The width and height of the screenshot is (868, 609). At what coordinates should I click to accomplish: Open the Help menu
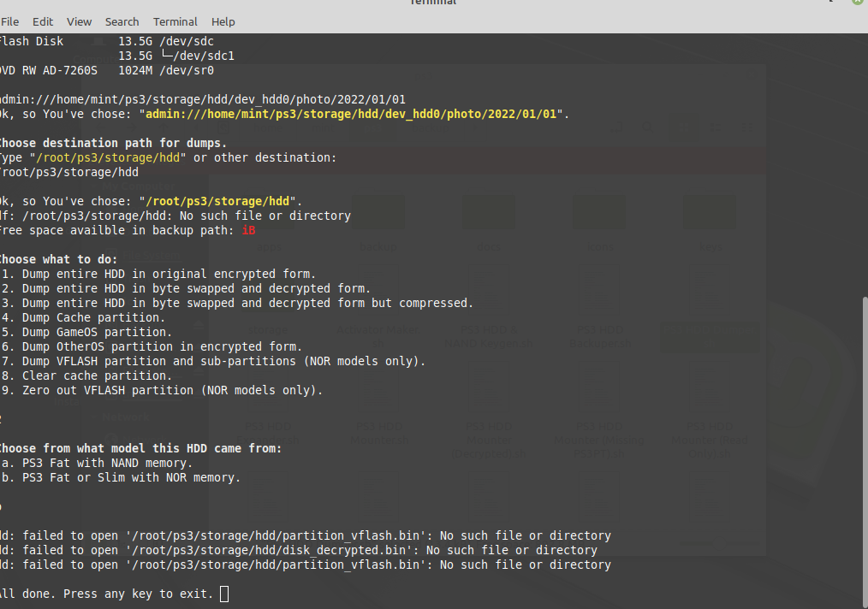tap(223, 21)
